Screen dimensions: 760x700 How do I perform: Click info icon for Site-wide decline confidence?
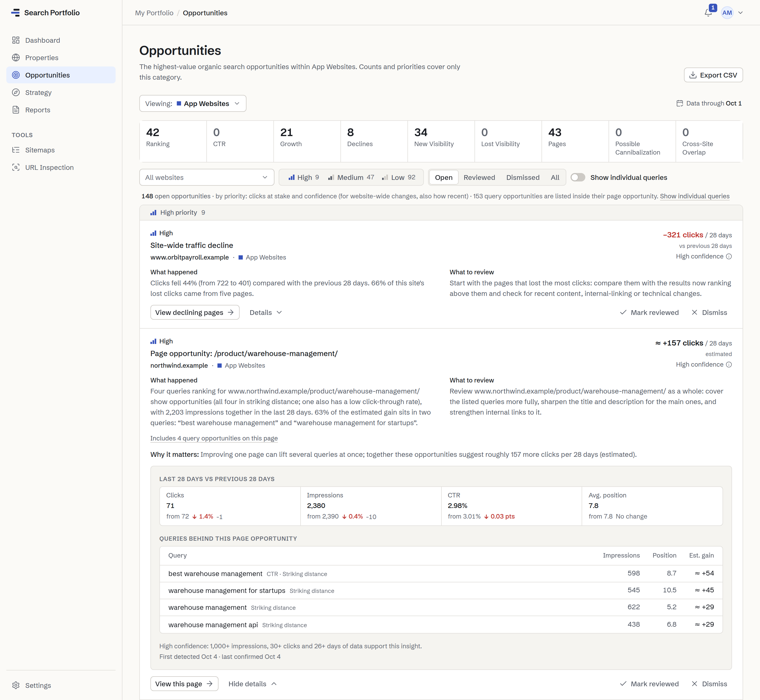coord(729,256)
